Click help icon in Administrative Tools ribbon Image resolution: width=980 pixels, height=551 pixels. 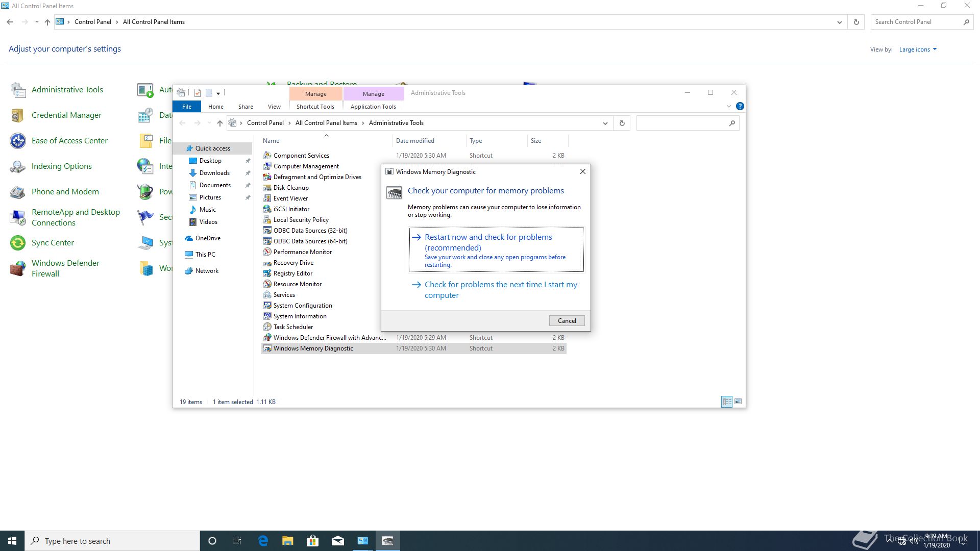[740, 106]
